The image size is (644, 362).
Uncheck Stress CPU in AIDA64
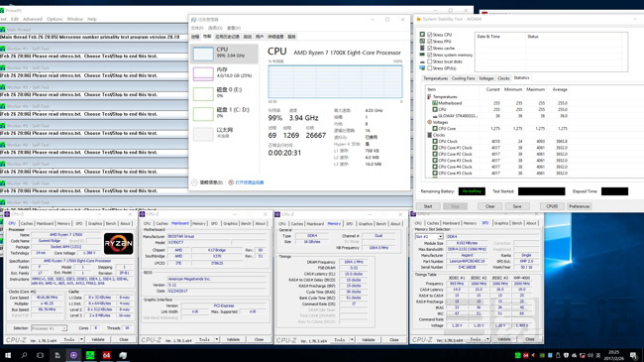pyautogui.click(x=430, y=35)
